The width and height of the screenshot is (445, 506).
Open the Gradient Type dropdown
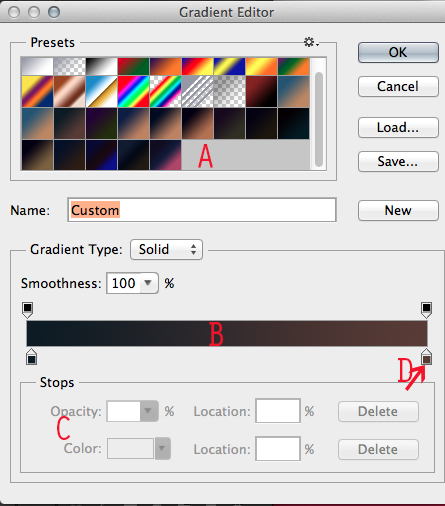166,249
